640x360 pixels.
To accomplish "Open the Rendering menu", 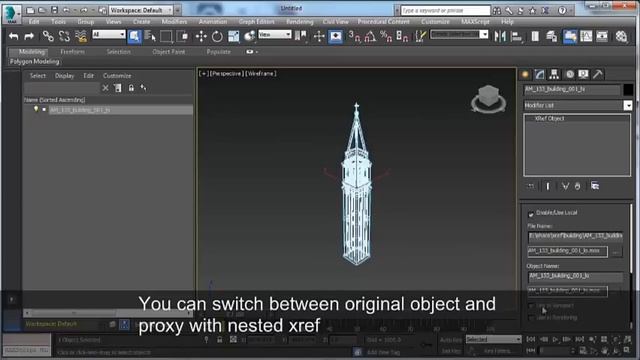I will pyautogui.click(x=300, y=21).
